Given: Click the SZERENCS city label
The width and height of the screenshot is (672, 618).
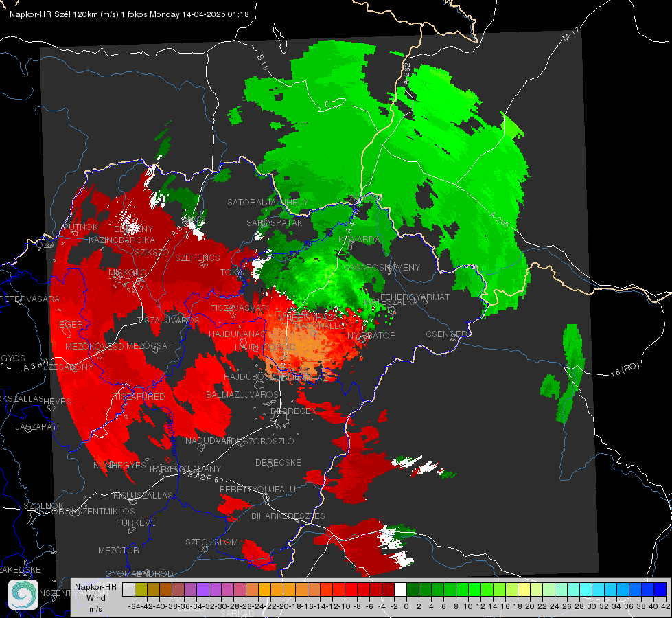Looking at the screenshot, I should pos(198,258).
